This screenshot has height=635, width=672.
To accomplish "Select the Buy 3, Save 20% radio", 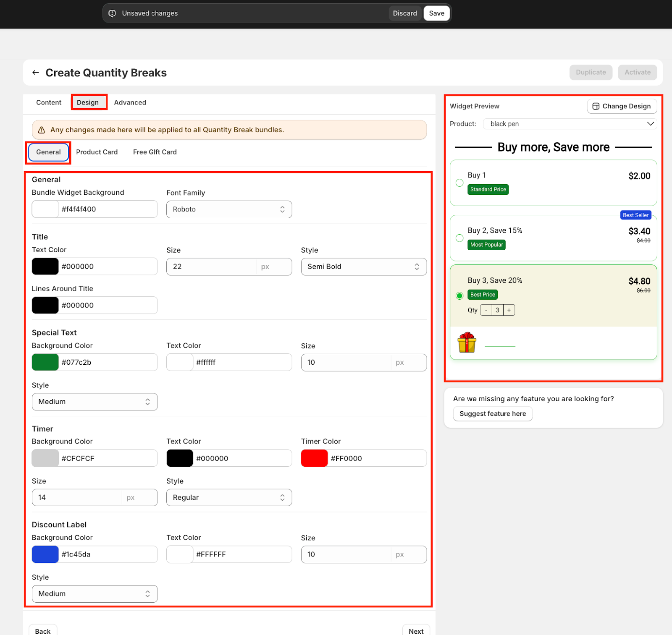I will pyautogui.click(x=459, y=295).
